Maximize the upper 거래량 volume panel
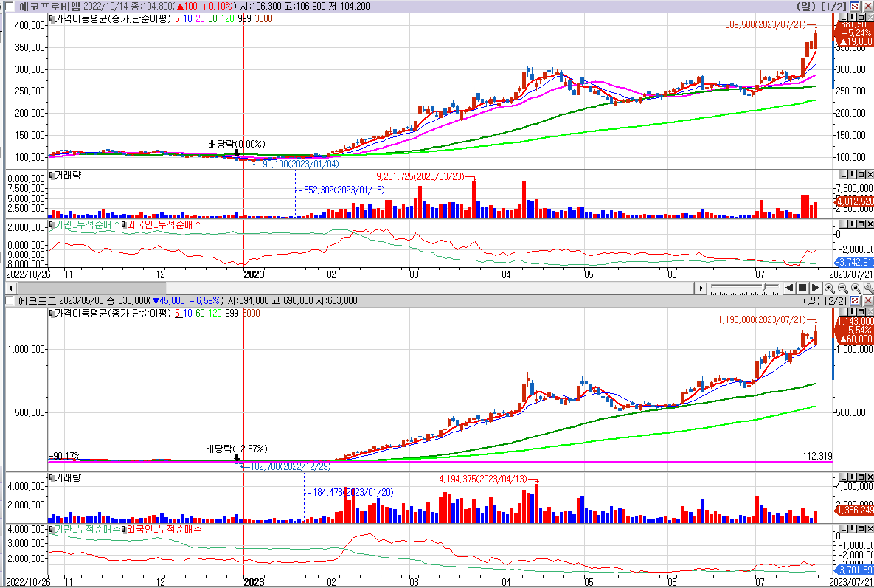Viewport: 874px width, 588px height. 859,175
